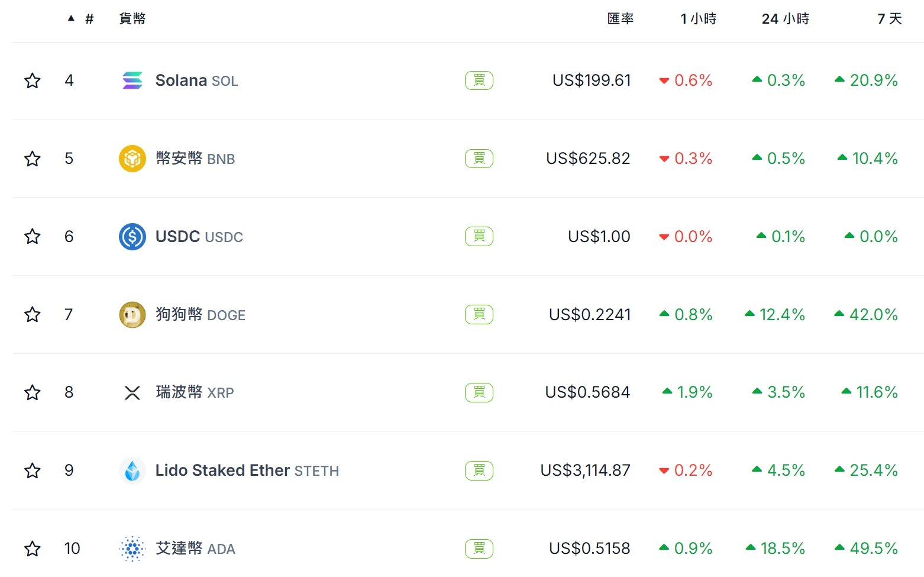Sort by 1 小時 column header
This screenshot has height=577, width=924.
pyautogui.click(x=698, y=19)
